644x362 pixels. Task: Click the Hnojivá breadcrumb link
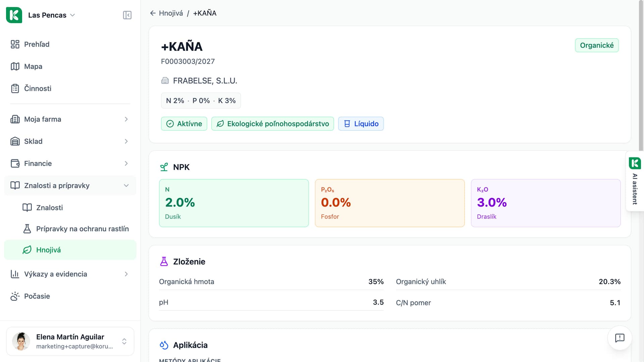pyautogui.click(x=171, y=13)
